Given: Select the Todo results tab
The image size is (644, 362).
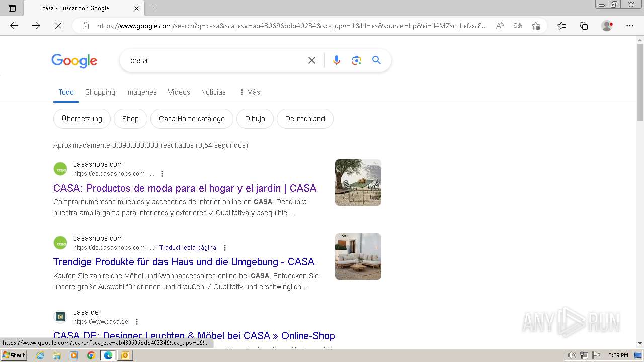Looking at the screenshot, I should tap(66, 92).
